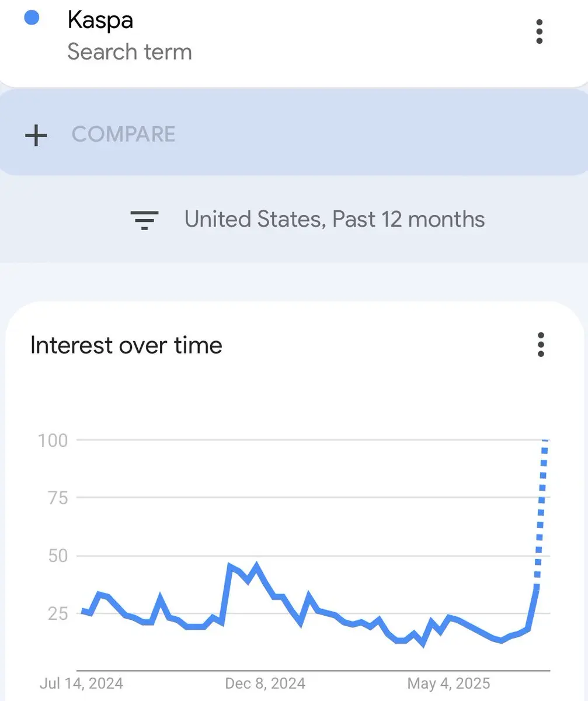Open the United States, Past 12 months filter
This screenshot has height=701, width=588.
pyautogui.click(x=335, y=220)
